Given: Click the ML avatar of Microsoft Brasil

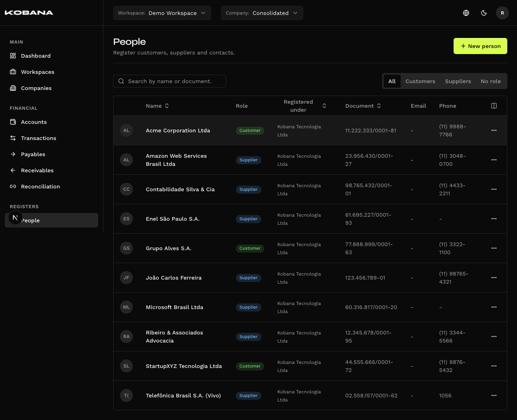Looking at the screenshot, I should point(126,307).
